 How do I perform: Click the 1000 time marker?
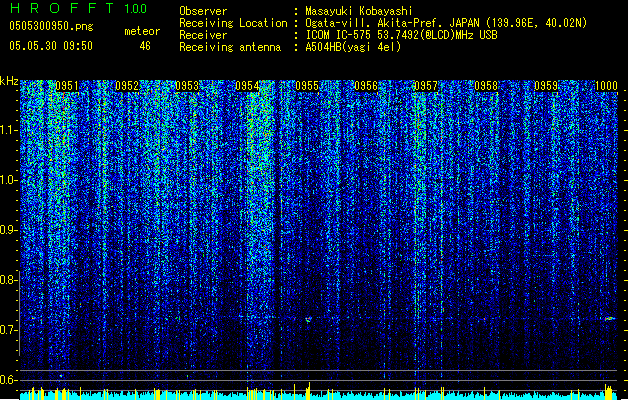pyautogui.click(x=606, y=86)
